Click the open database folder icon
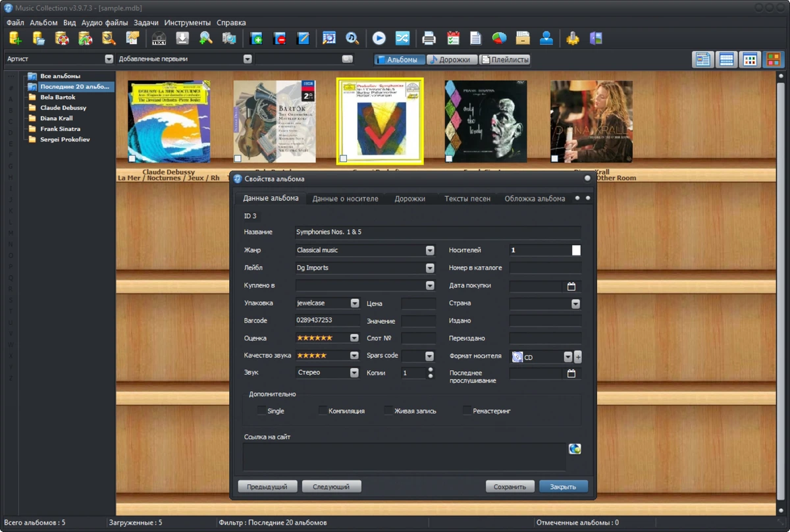Screen dimensions: 790x532 (x=38, y=38)
